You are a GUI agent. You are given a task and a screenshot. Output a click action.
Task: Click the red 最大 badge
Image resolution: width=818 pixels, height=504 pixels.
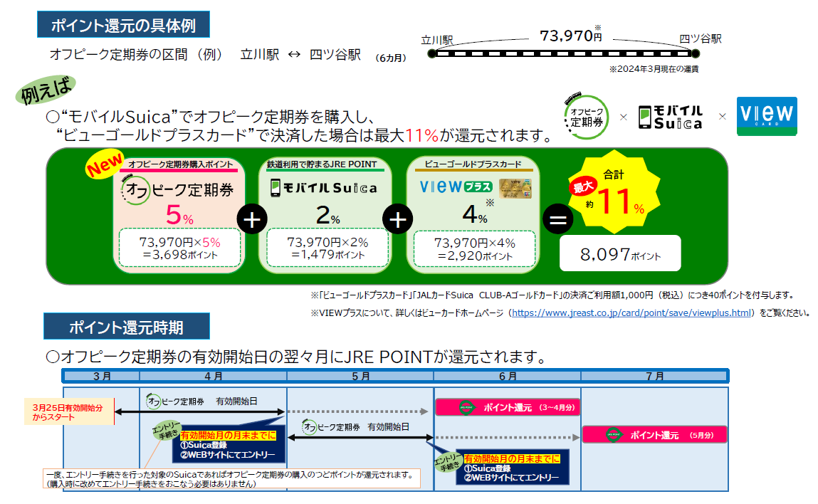coord(583,186)
